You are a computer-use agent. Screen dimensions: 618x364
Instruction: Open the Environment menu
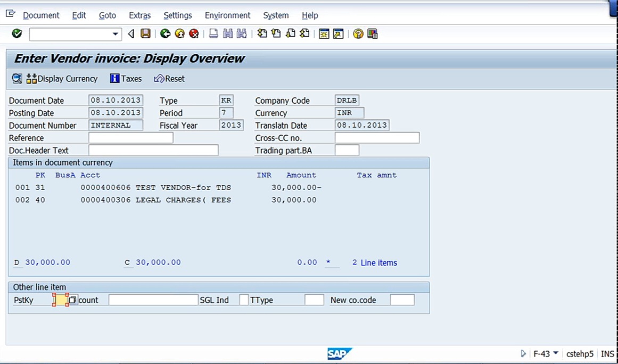(227, 15)
